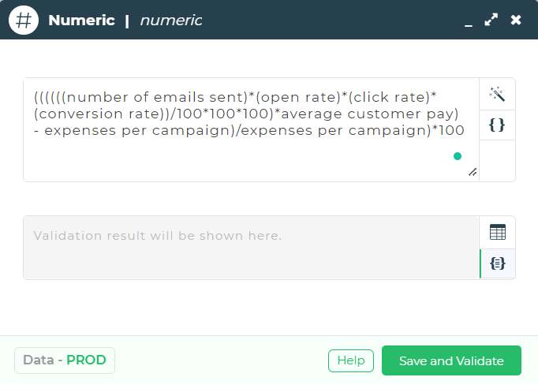Close the Numeric dialog
This screenshot has height=392, width=538.
[x=516, y=20]
